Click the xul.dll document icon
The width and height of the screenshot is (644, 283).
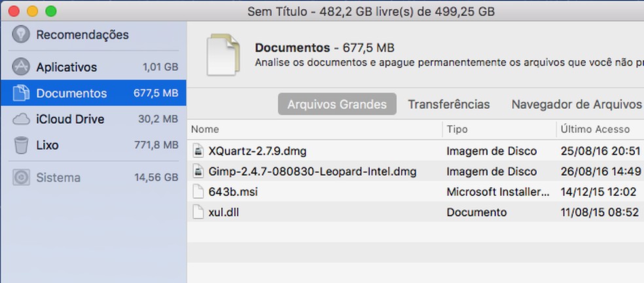point(199,212)
